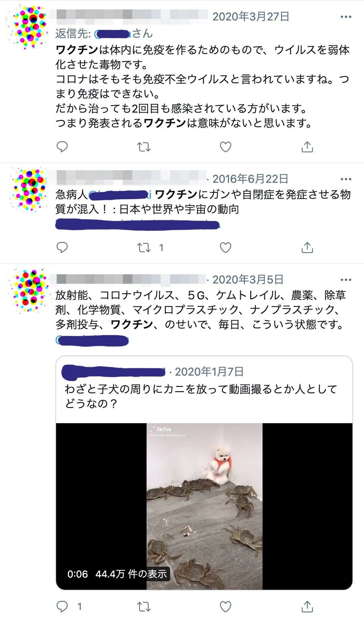The width and height of the screenshot is (364, 620).
Task: Open the 2020年3月5日 date timestamp
Action: click(x=248, y=280)
